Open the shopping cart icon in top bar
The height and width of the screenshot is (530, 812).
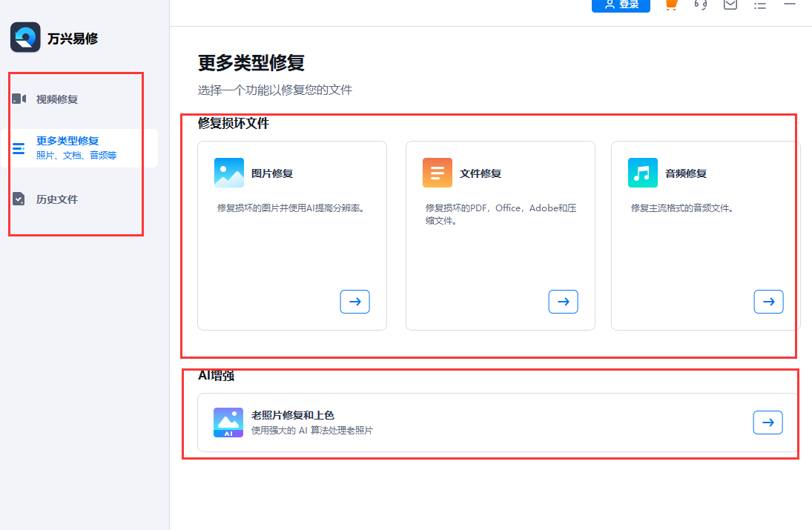coord(670,5)
